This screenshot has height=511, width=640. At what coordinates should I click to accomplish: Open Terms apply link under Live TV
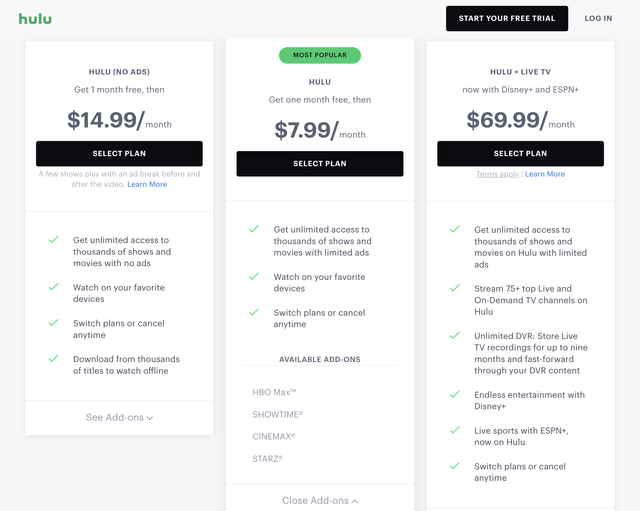pyautogui.click(x=497, y=174)
